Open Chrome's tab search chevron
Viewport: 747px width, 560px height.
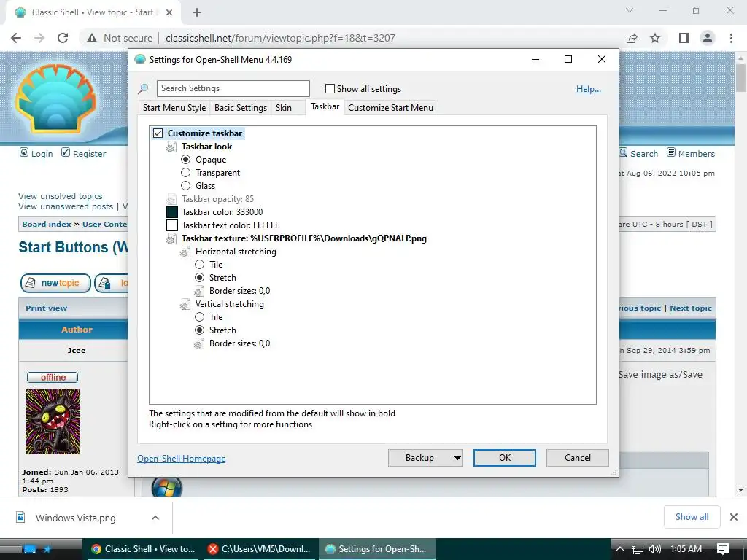630,10
